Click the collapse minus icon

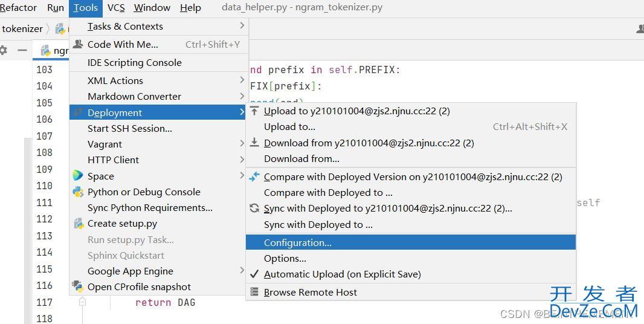click(22, 50)
